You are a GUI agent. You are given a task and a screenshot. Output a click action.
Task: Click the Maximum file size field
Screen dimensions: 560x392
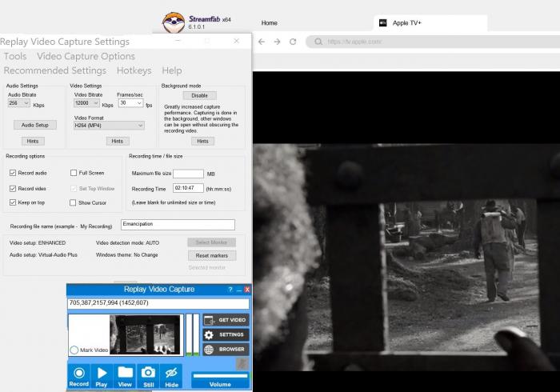click(188, 174)
